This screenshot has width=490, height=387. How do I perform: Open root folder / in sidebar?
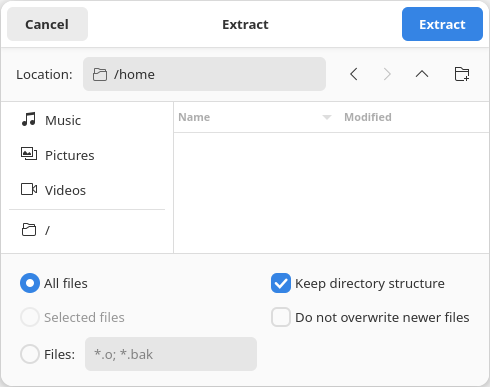87,230
